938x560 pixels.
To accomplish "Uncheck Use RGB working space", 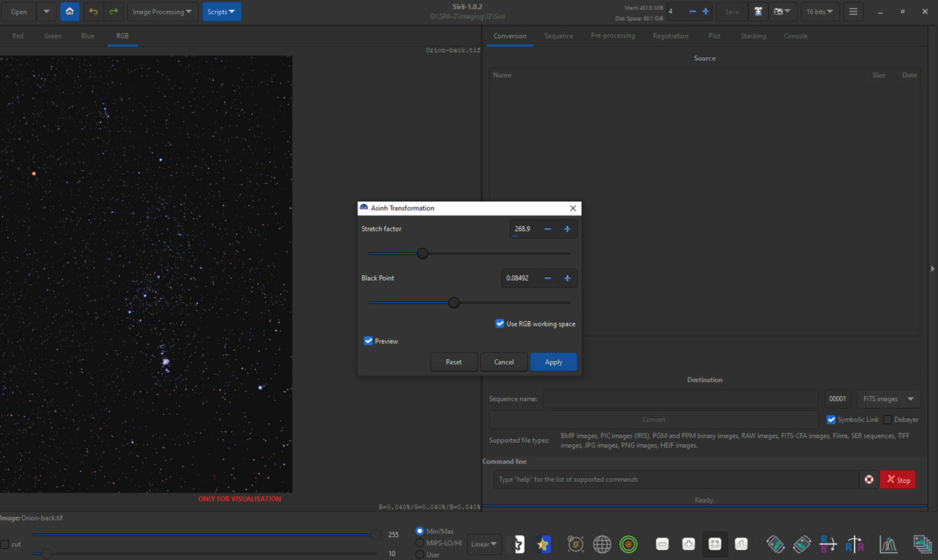I will click(499, 323).
